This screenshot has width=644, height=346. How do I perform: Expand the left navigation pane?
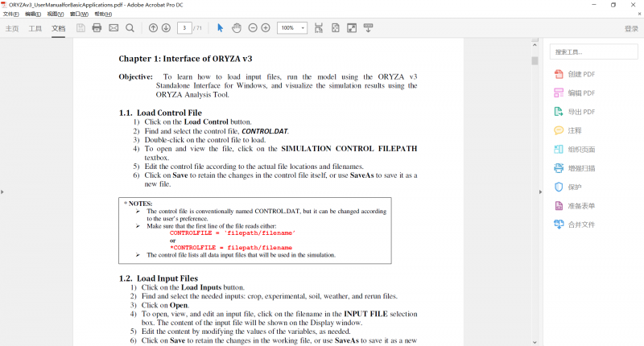click(2, 192)
